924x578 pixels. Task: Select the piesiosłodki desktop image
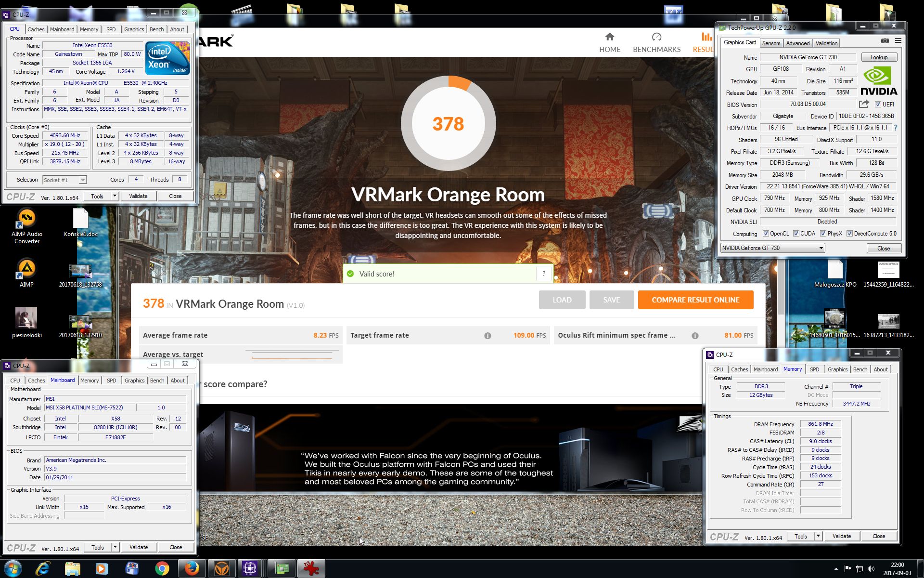click(26, 323)
